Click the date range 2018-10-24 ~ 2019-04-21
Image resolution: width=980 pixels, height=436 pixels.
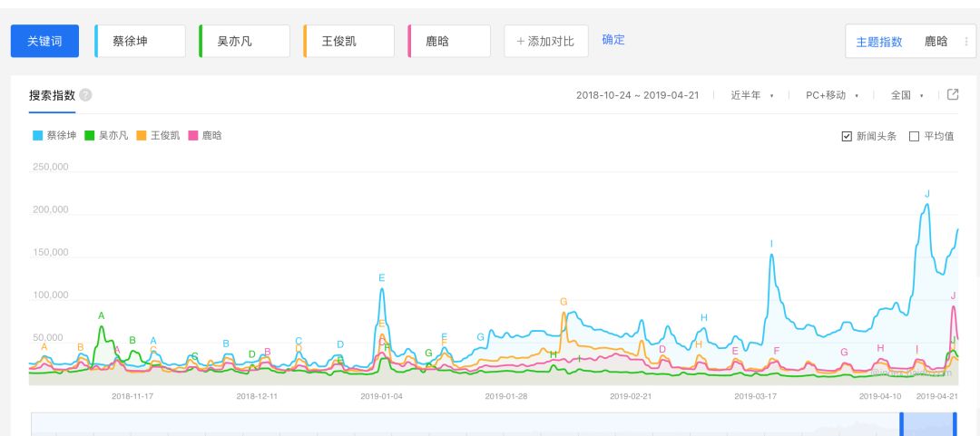click(637, 95)
